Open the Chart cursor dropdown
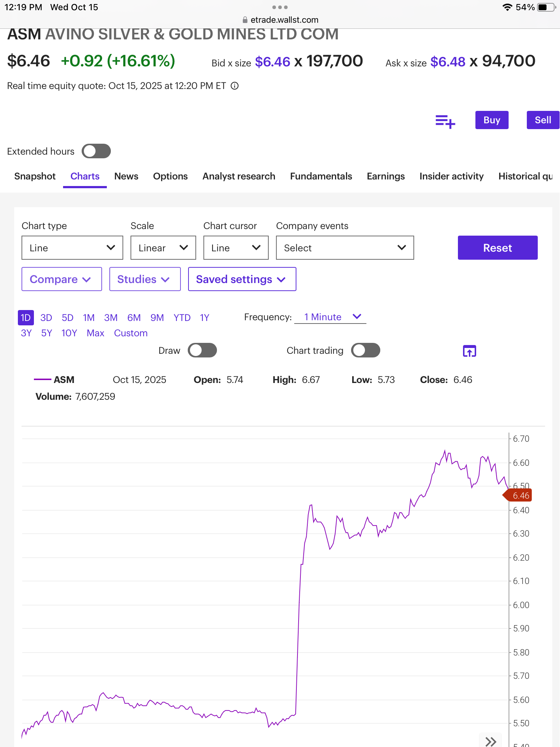The image size is (560, 747). [x=236, y=248]
